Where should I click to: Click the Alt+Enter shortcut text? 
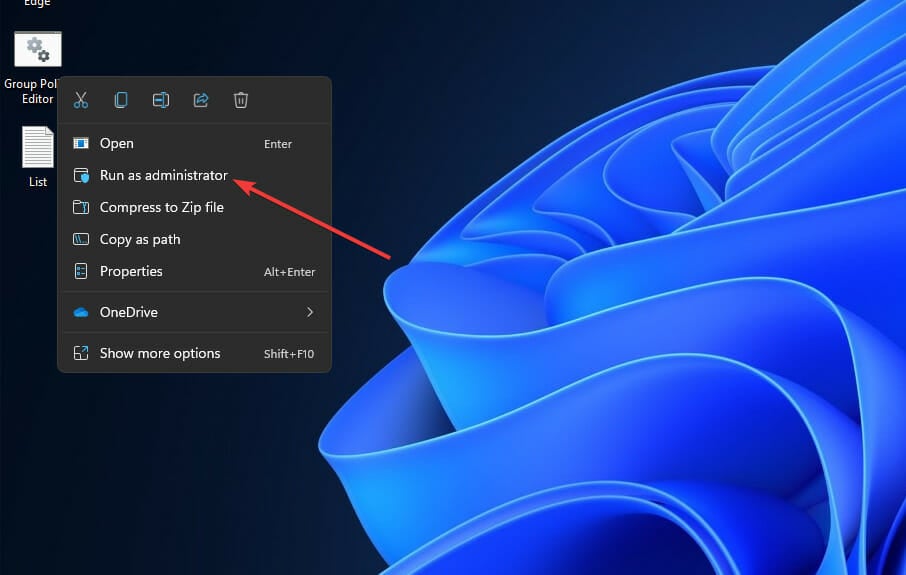289,272
